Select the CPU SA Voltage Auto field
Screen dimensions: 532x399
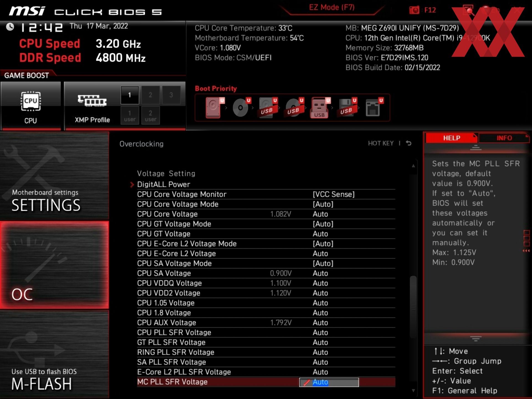coord(320,273)
